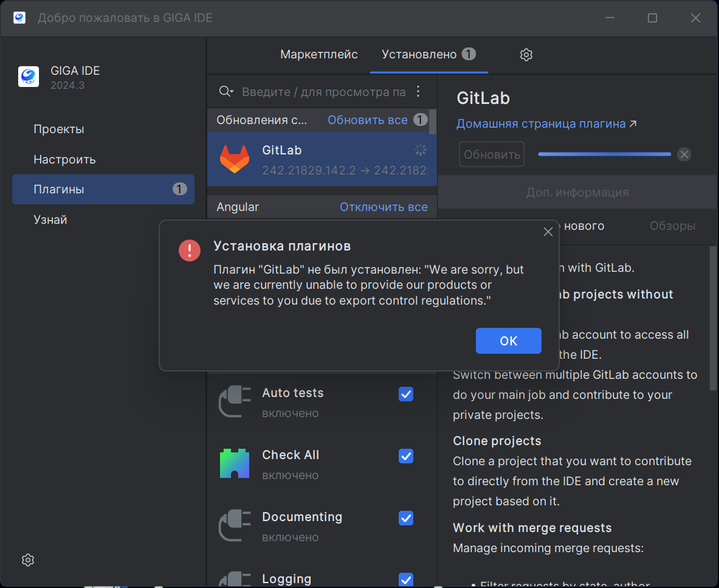The image size is (719, 588).
Task: Click the title bar GIGA IDE icon
Action: pyautogui.click(x=19, y=18)
